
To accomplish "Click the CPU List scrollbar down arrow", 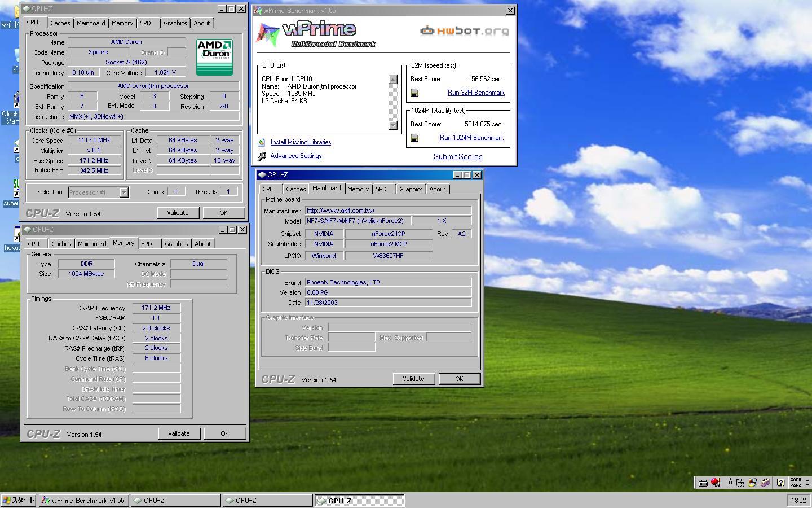I will click(393, 125).
